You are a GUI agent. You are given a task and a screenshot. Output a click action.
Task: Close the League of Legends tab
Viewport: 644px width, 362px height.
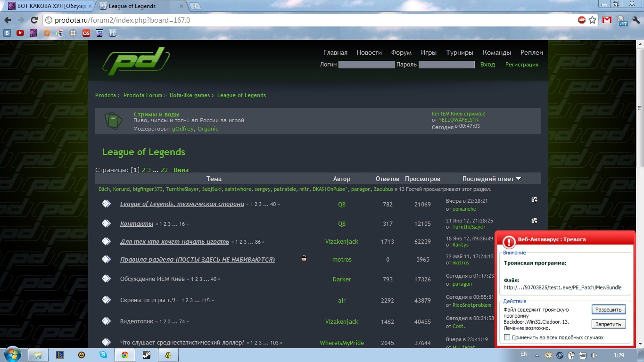tap(182, 6)
